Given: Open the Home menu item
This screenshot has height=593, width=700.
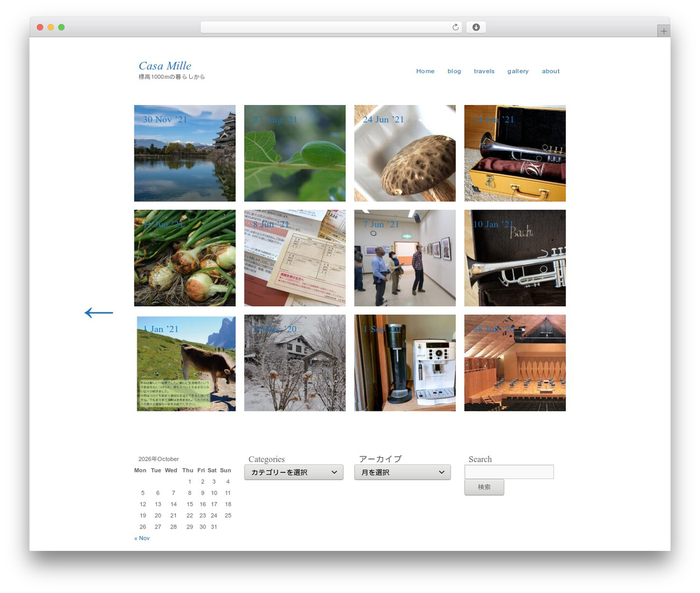Looking at the screenshot, I should click(425, 71).
